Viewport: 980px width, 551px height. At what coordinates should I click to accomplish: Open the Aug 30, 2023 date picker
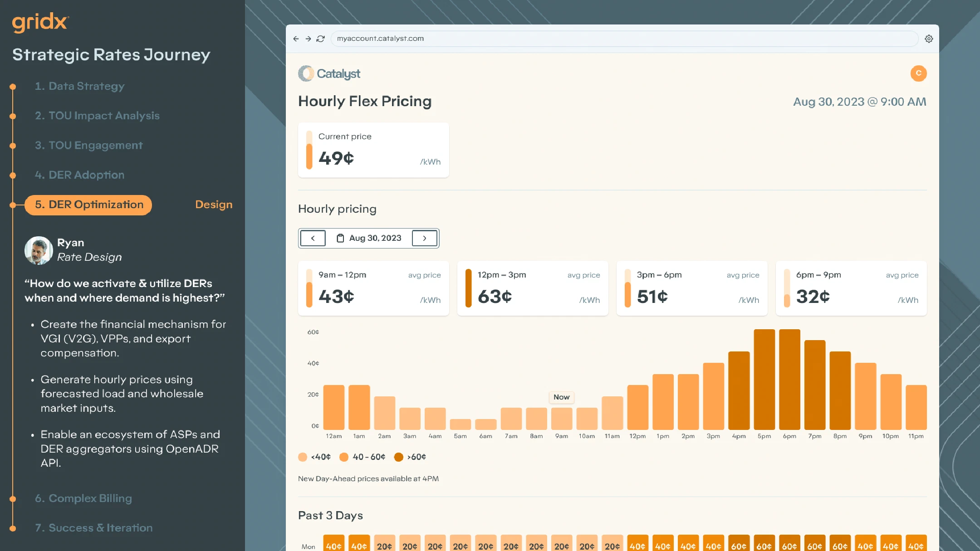pos(369,238)
